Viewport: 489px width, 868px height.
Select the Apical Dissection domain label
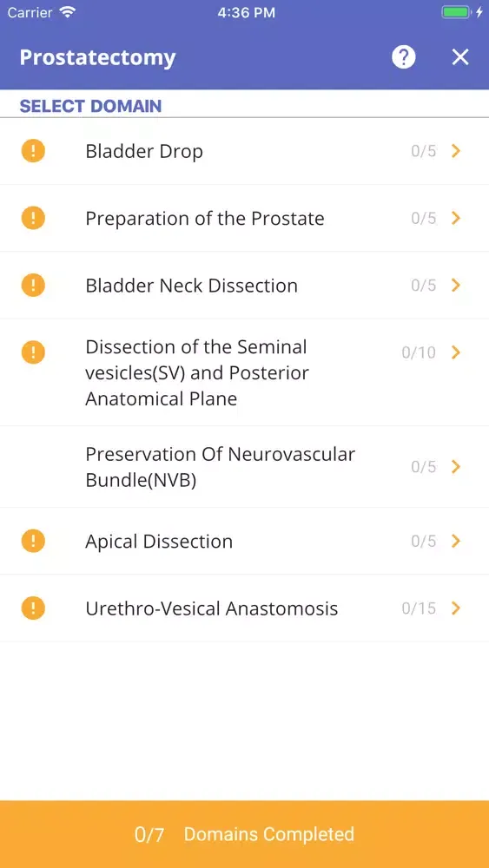[x=159, y=542]
